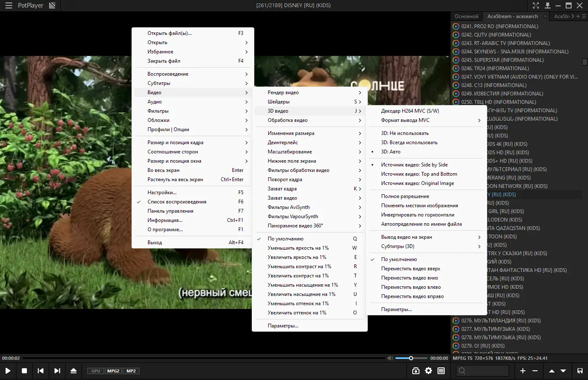Adjust the volume slider
Viewport: 588px width, 380px height.
411,358
